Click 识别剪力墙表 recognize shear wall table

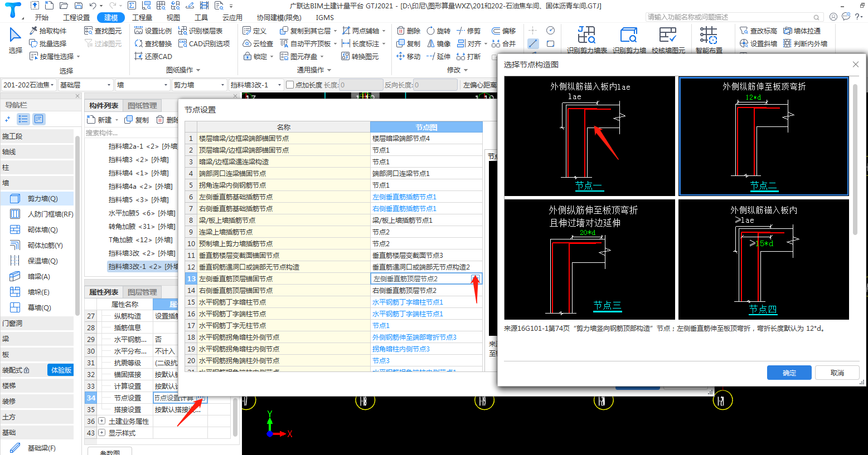point(587,39)
